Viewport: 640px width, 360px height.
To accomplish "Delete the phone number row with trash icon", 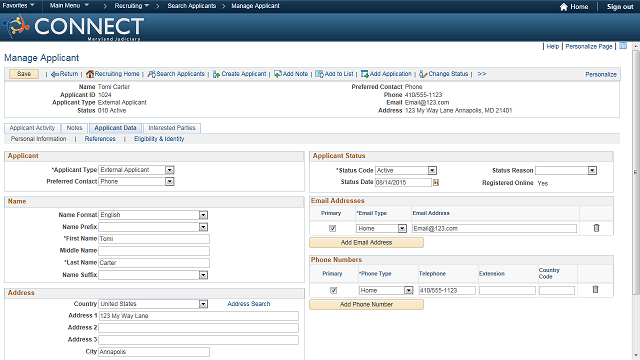I will 596,289.
